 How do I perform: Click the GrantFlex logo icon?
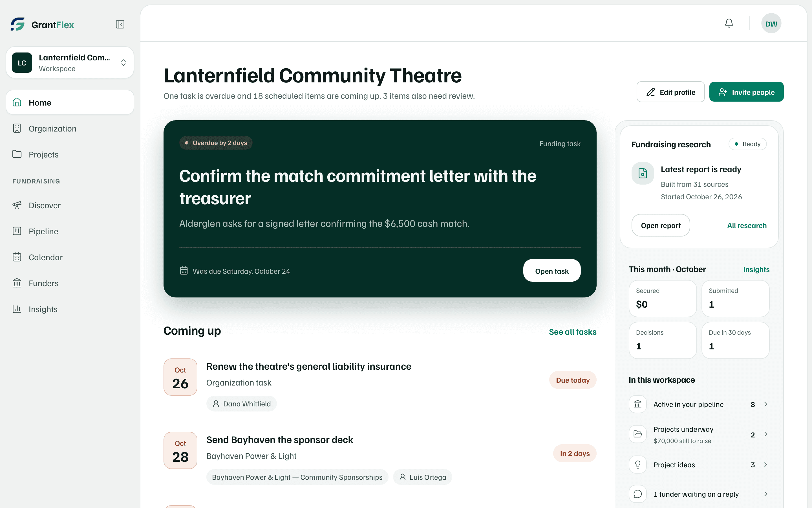pos(18,24)
